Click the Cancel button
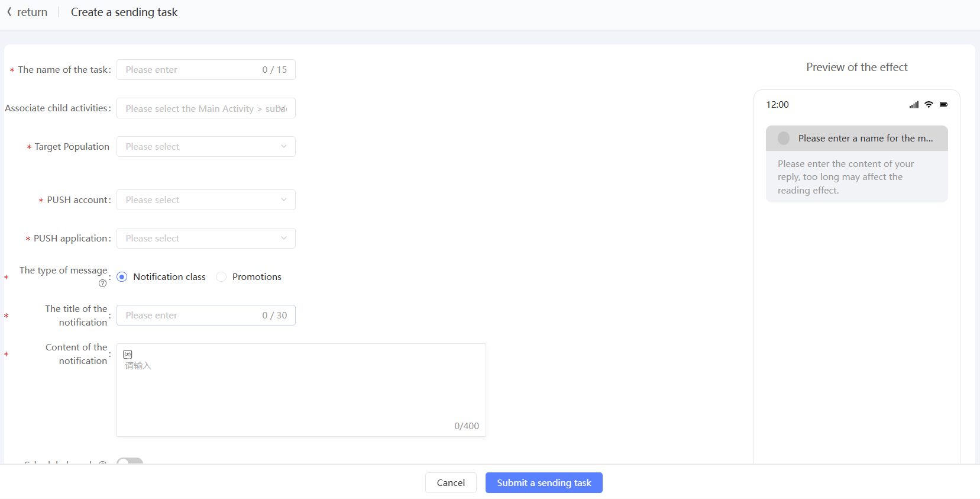The width and height of the screenshot is (980, 499). point(451,483)
